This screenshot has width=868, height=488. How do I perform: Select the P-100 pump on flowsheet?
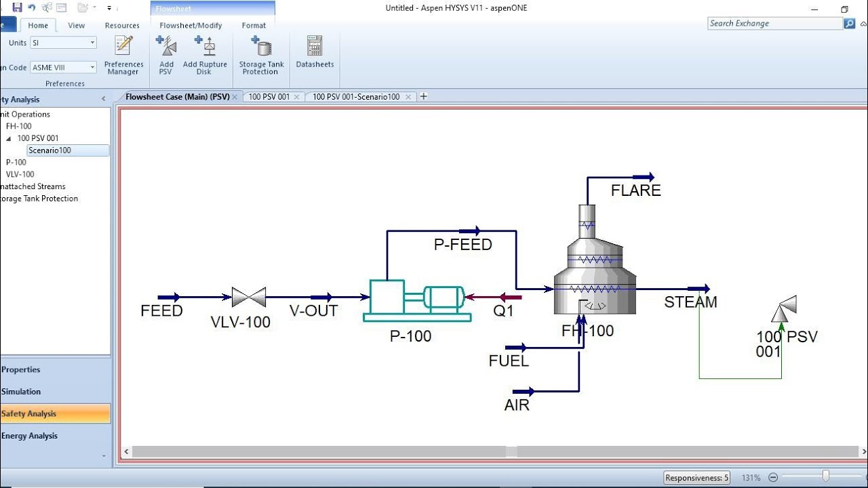coord(416,300)
